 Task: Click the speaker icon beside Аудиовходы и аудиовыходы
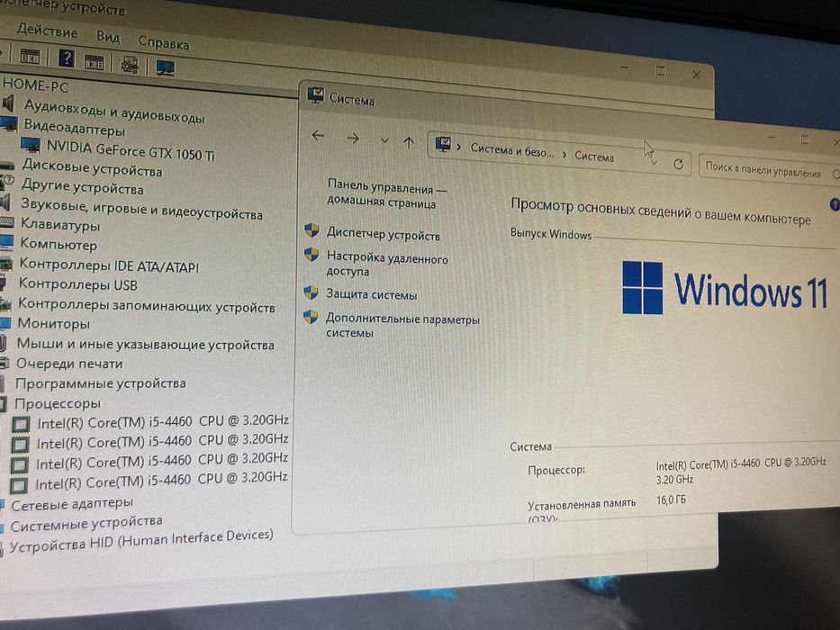click(x=8, y=103)
